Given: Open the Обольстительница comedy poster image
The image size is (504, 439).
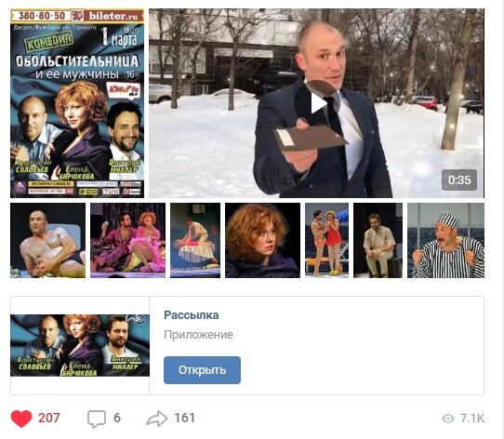Looking at the screenshot, I should click(x=77, y=103).
